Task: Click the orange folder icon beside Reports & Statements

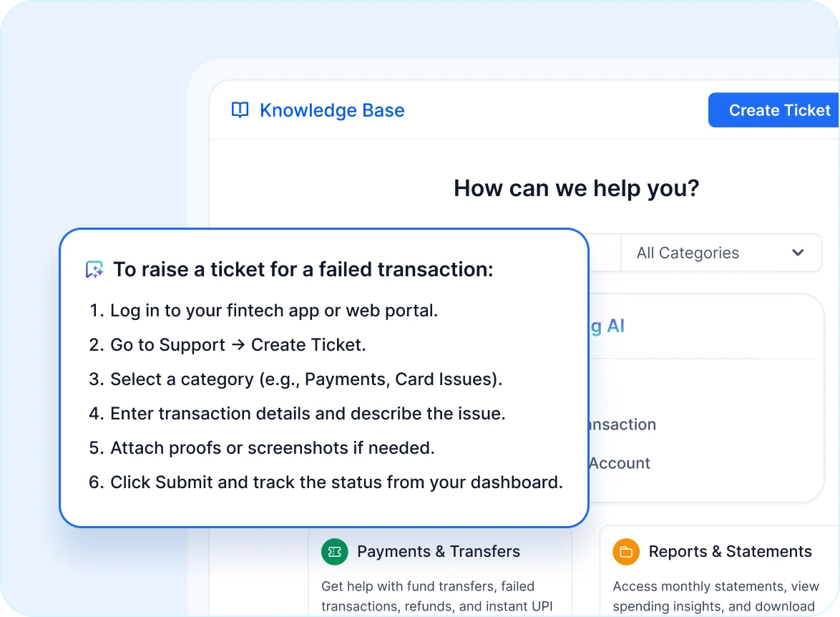Action: click(x=625, y=551)
